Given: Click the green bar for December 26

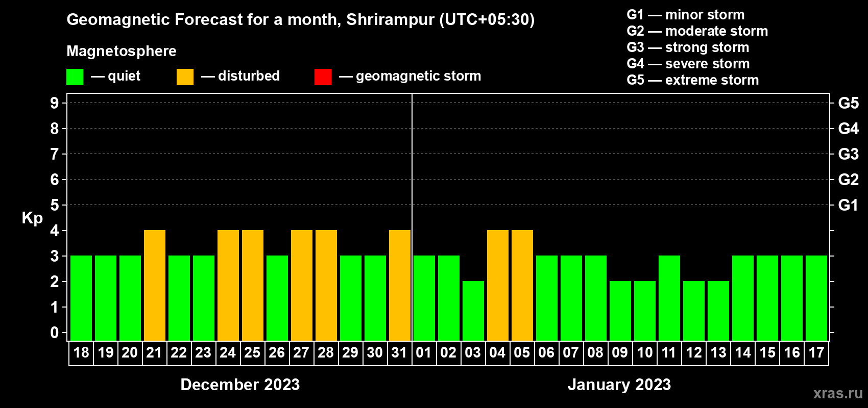Looking at the screenshot, I should point(277,298).
